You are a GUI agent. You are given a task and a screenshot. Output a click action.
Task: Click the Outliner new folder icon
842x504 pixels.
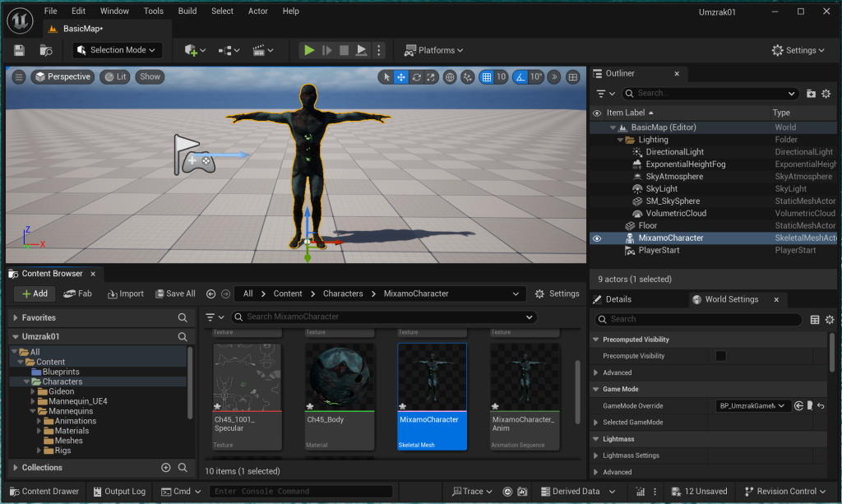point(811,94)
